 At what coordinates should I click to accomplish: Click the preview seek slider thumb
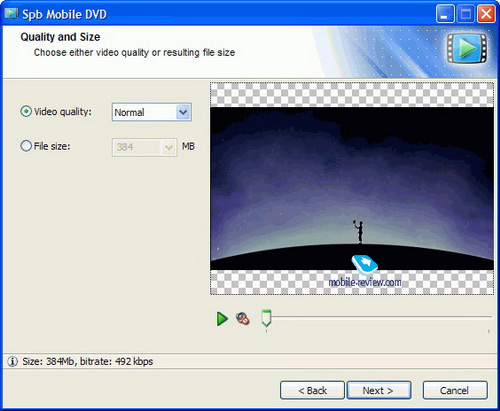click(266, 318)
